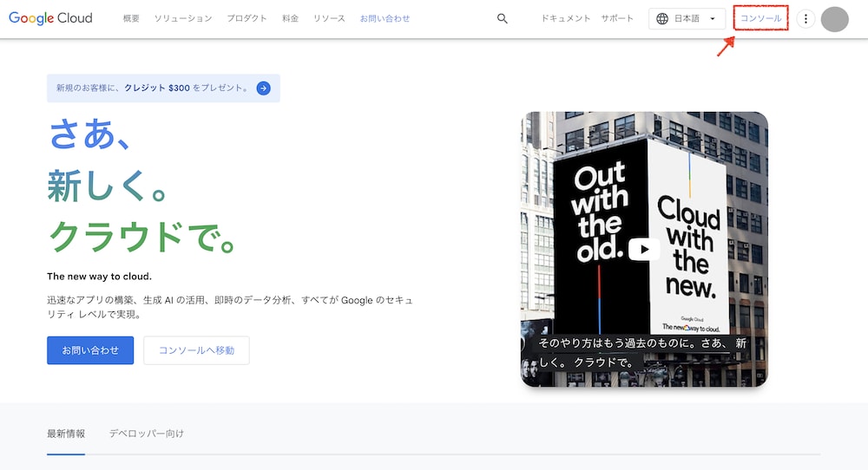Click the blue お問い合わせ button
This screenshot has height=470, width=868.
coord(90,350)
